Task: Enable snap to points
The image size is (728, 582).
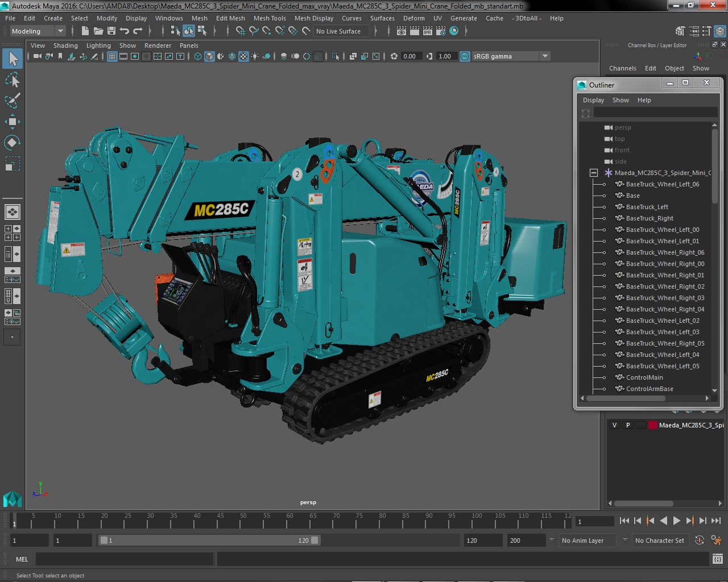Action: click(x=267, y=31)
